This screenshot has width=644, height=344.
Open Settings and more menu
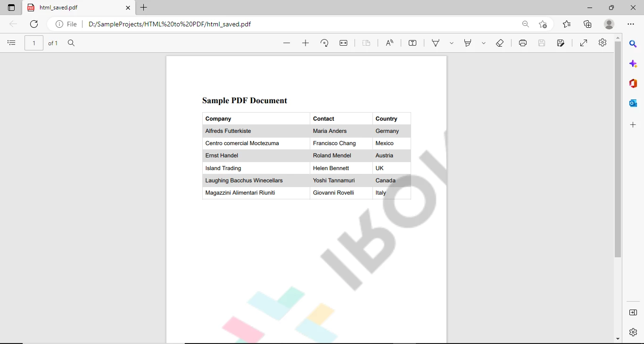(631, 24)
